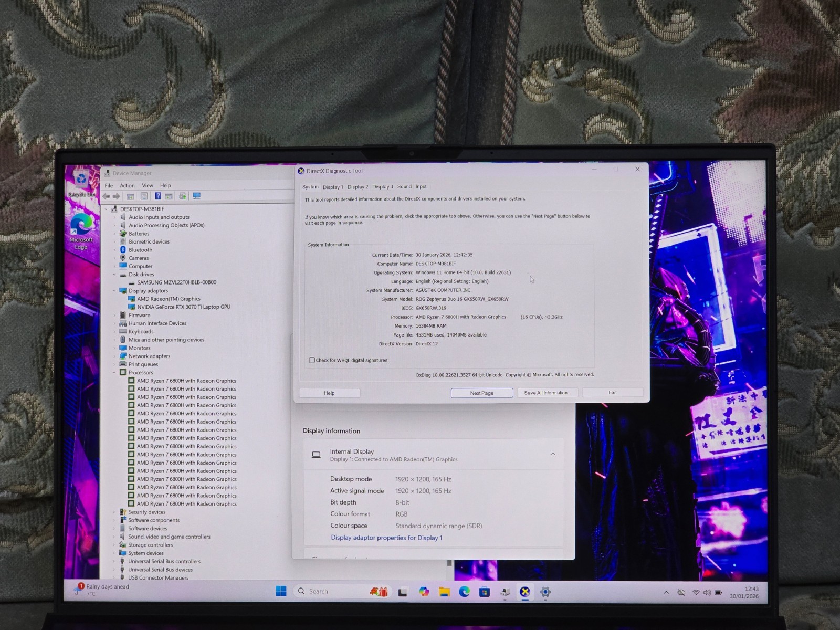Expand Human Interface Devices
This screenshot has width=840, height=630.
pos(114,323)
